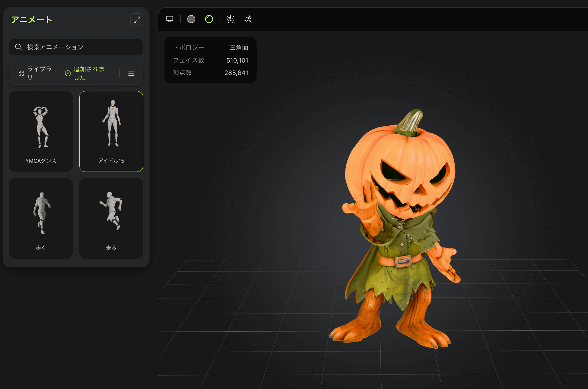Click the アニメート panel title

(32, 20)
